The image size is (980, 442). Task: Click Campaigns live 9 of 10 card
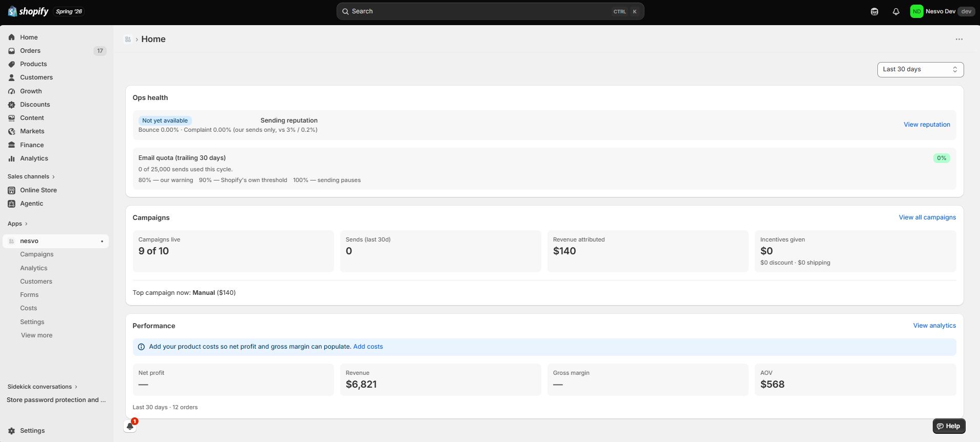(233, 251)
